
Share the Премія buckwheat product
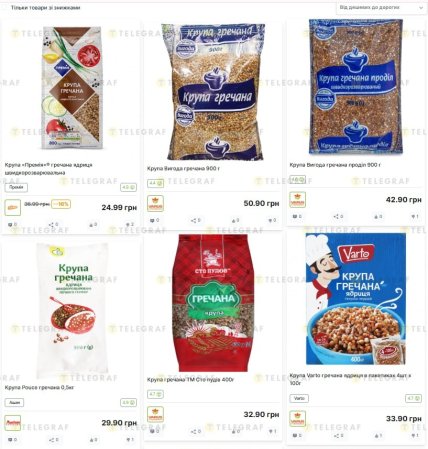coord(53,225)
